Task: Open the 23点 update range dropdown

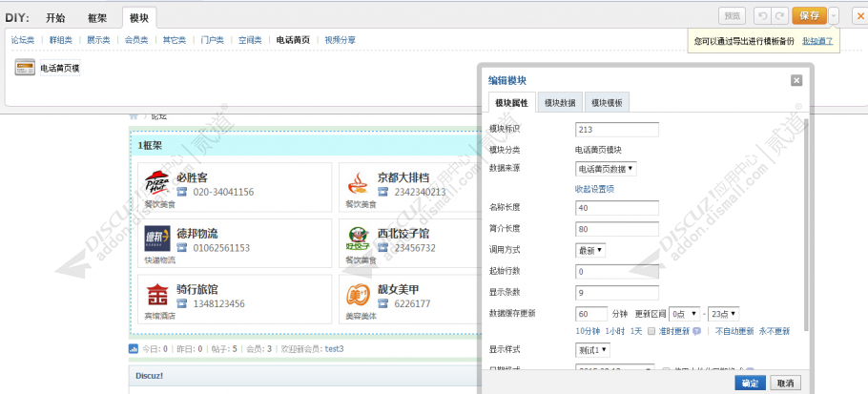Action: coord(724,314)
